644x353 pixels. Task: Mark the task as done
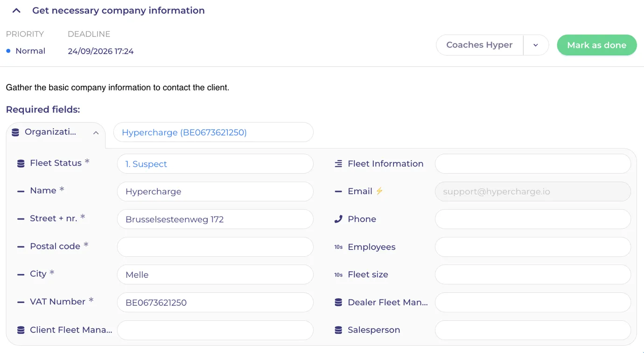tap(597, 45)
